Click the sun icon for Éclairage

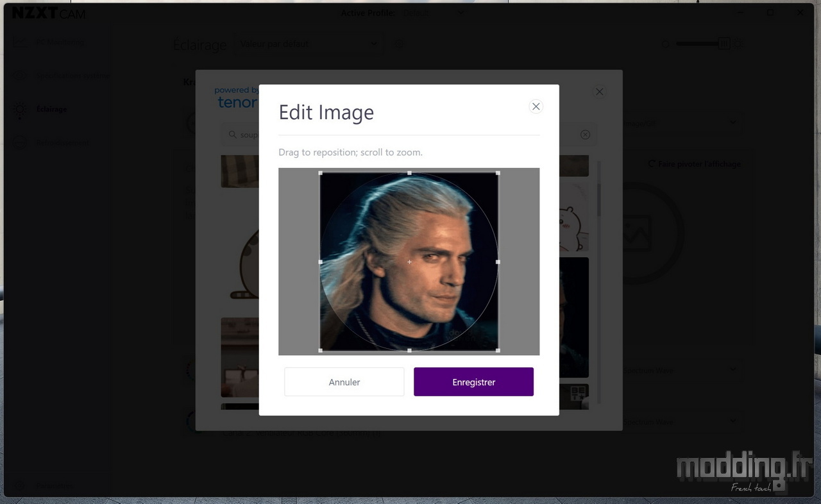point(20,109)
